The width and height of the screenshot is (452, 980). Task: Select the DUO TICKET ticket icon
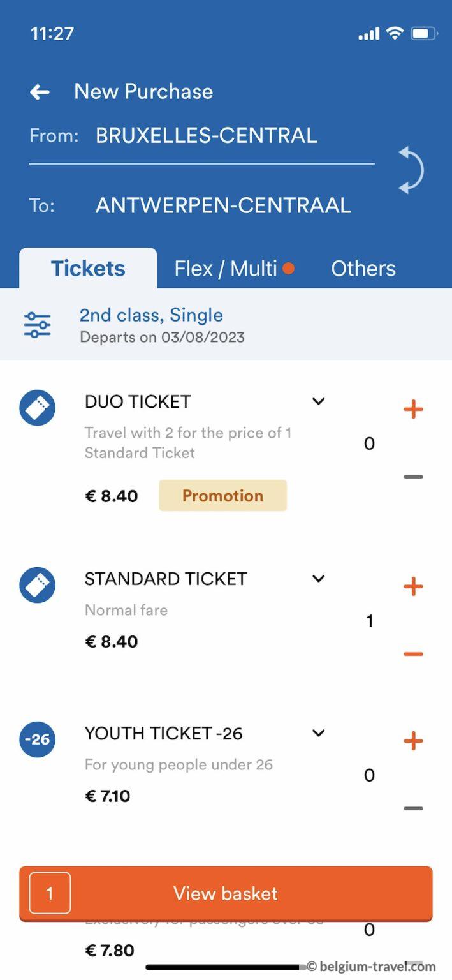tap(37, 407)
